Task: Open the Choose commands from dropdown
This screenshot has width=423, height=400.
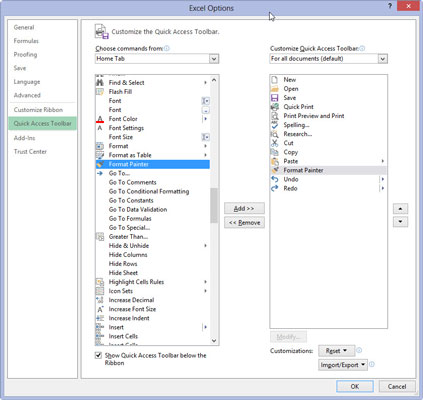Action: 214,59
